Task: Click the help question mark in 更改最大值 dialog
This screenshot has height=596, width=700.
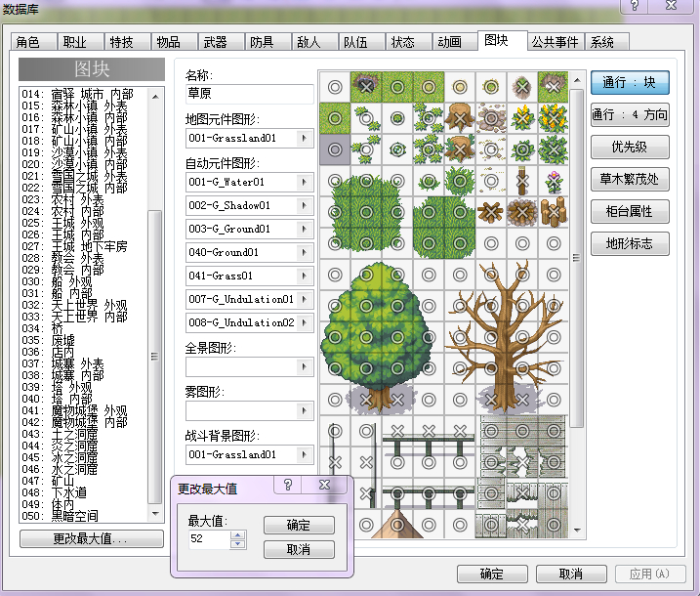Action: click(288, 485)
